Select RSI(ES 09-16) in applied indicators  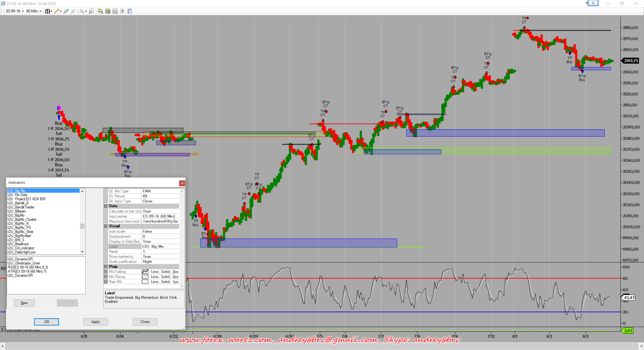[x=28, y=267]
